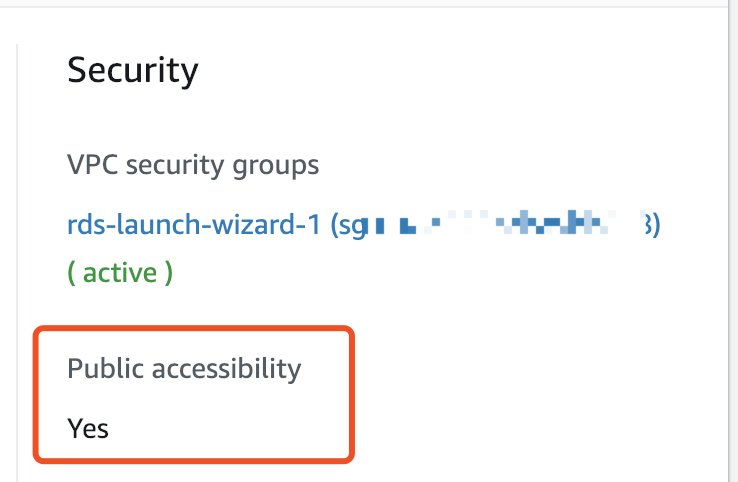Click the closing parenthesis after the blurred ID
This screenshot has width=738, height=482.
click(x=656, y=226)
